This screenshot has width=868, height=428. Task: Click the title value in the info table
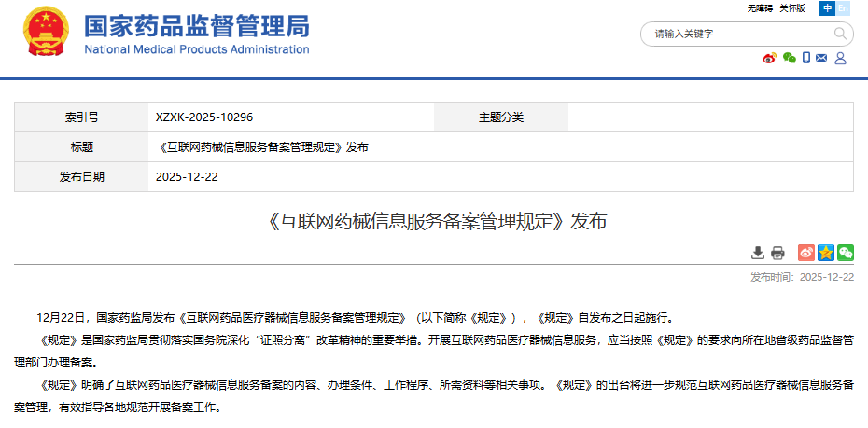[x=263, y=147]
